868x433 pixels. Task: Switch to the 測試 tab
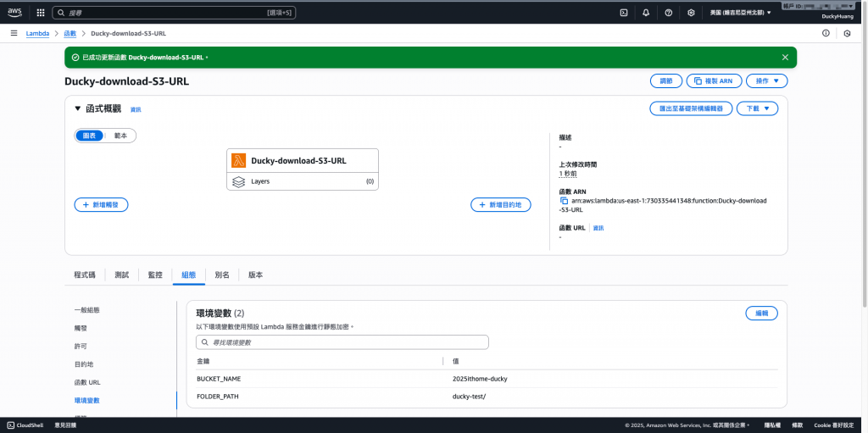pos(122,275)
